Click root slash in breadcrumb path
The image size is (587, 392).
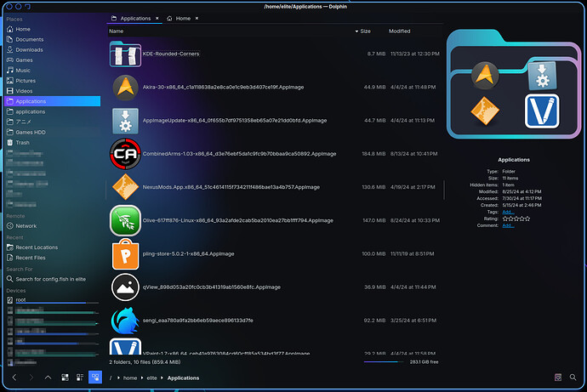(111, 378)
